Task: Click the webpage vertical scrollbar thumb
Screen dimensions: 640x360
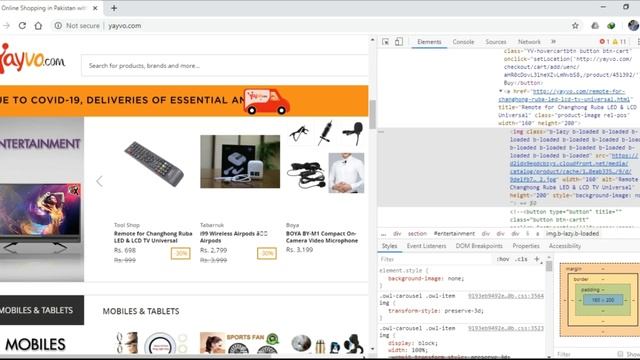Action: (372, 114)
